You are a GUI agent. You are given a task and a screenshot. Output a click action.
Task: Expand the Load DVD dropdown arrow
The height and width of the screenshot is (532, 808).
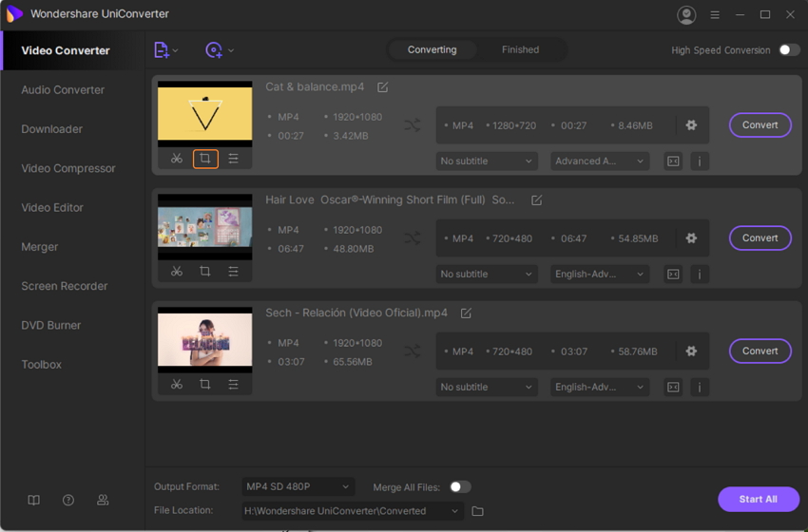click(x=231, y=50)
